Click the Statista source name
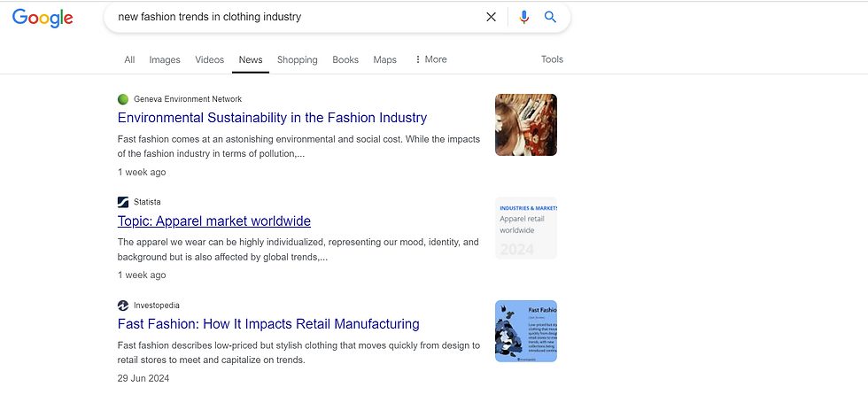The image size is (868, 395). pyautogui.click(x=147, y=202)
